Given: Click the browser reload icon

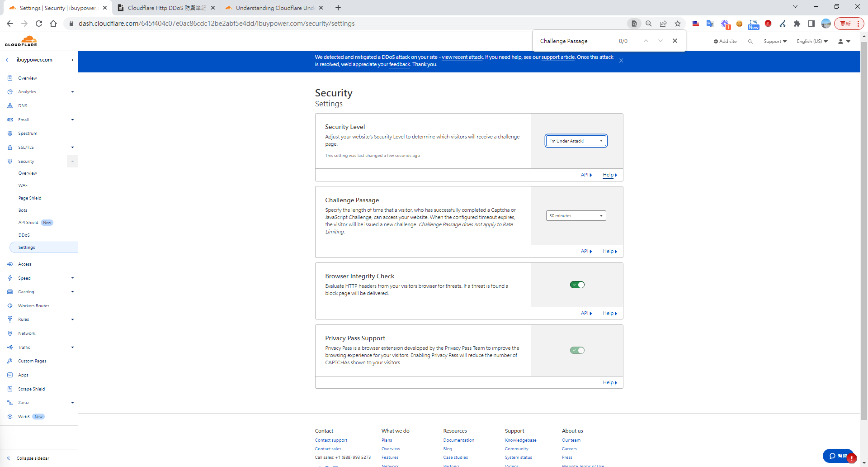Looking at the screenshot, I should coord(39,24).
